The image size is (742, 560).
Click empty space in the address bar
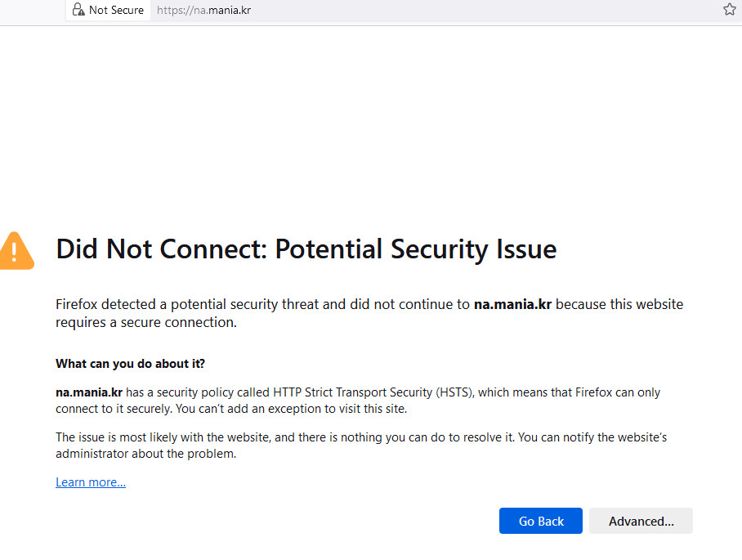490,10
